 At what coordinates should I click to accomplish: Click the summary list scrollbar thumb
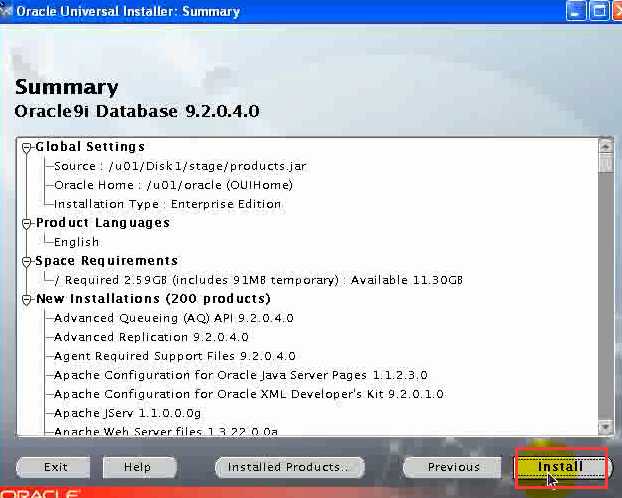605,163
